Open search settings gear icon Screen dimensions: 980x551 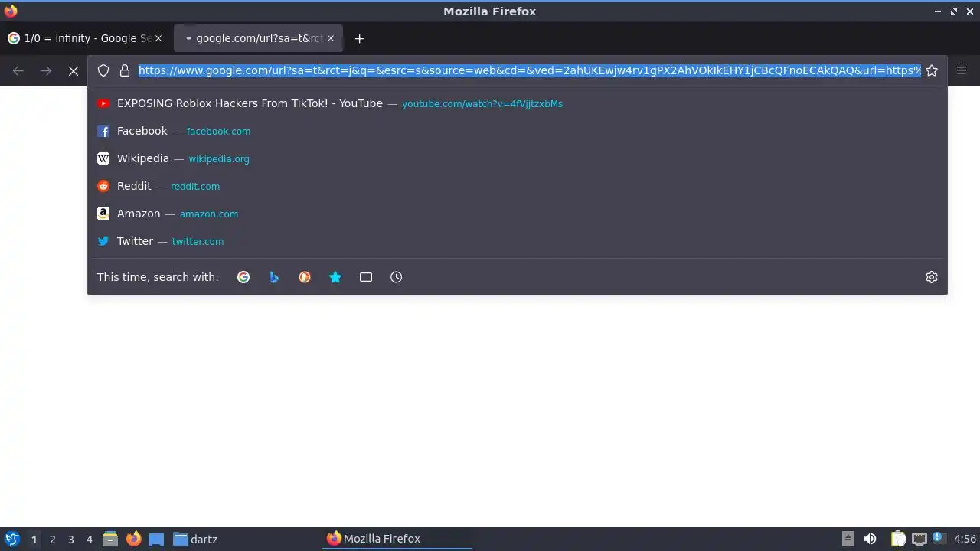[x=932, y=277]
